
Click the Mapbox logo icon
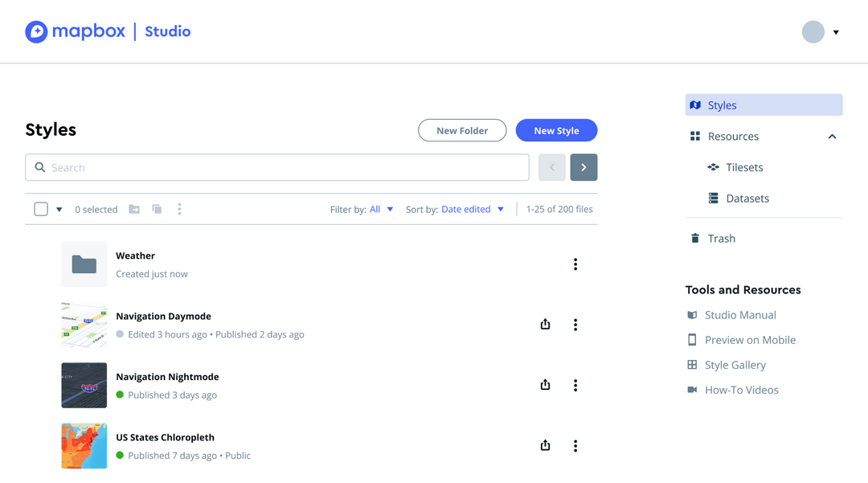[37, 32]
